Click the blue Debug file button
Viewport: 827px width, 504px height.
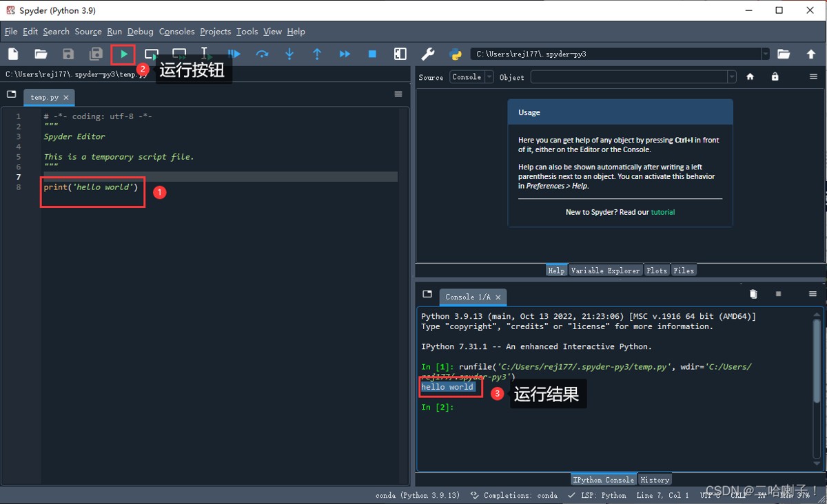[234, 54]
